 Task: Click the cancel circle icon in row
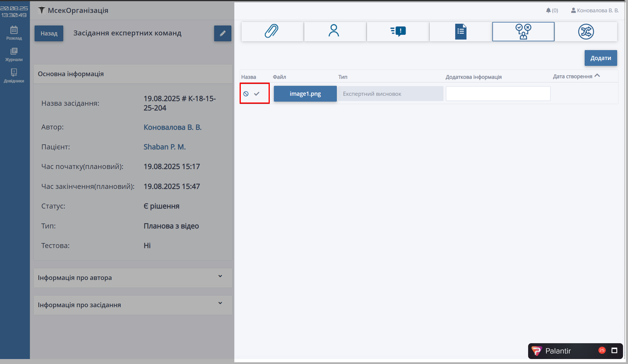(x=246, y=94)
